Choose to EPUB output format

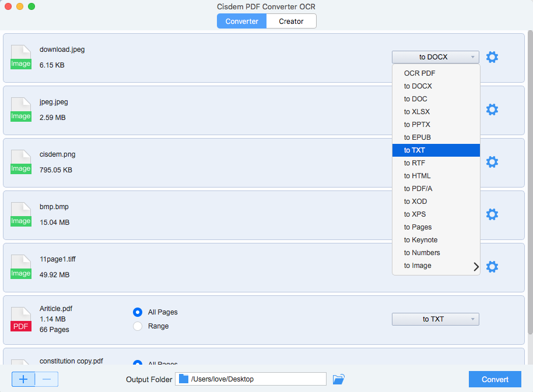436,137
